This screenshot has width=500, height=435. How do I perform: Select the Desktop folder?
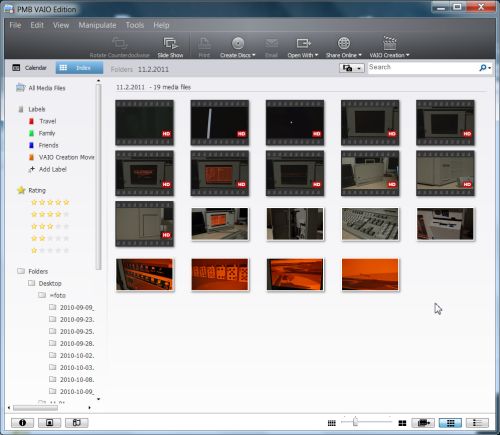[x=45, y=283]
